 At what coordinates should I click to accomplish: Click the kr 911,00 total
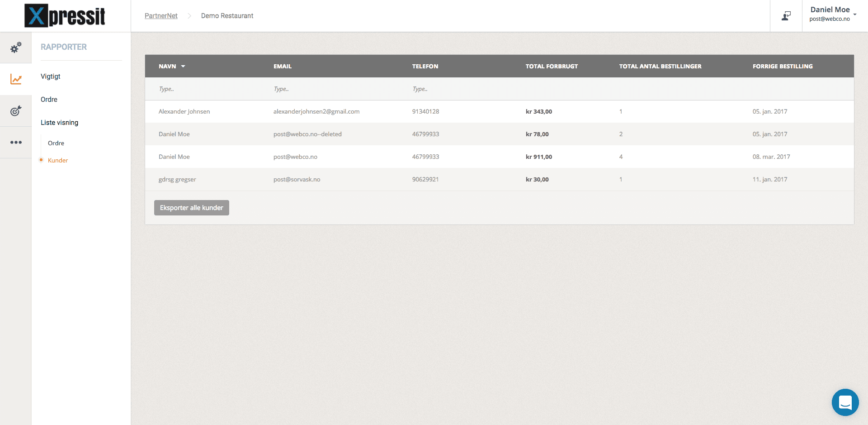click(539, 157)
